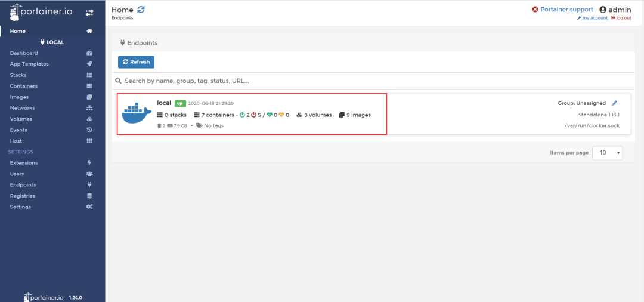Click the refresh icon next to Home title
Viewport: 644px width, 302px height.
click(141, 10)
